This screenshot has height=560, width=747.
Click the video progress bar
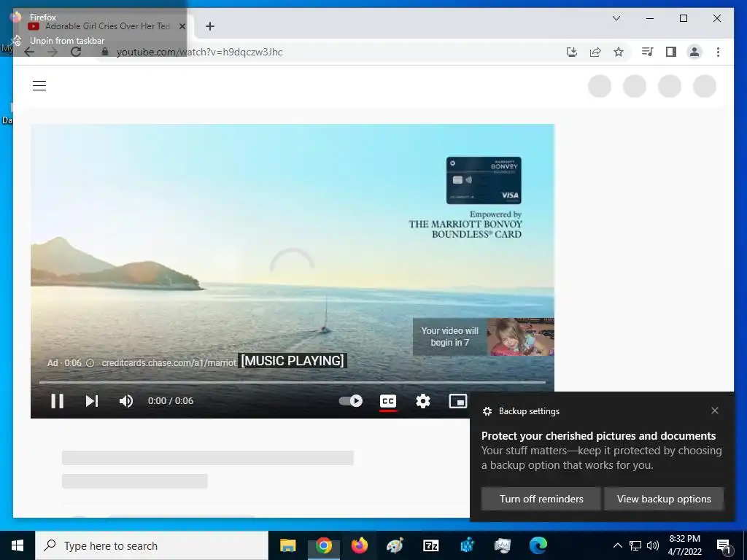coord(292,382)
